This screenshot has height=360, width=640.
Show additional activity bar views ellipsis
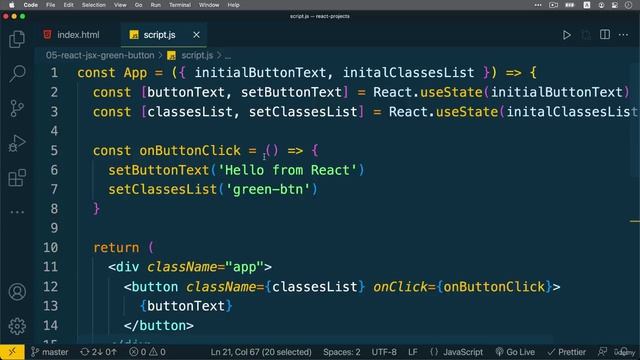(x=17, y=212)
